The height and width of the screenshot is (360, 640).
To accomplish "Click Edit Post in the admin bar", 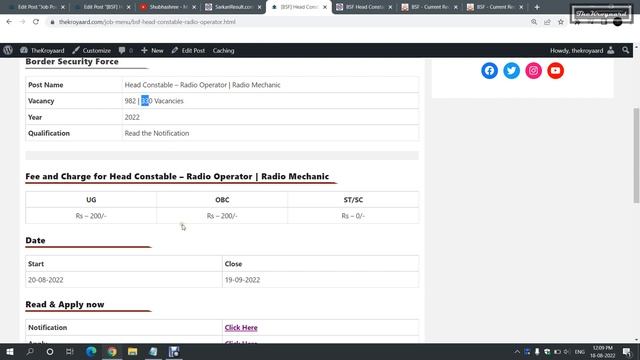I will pos(188,50).
